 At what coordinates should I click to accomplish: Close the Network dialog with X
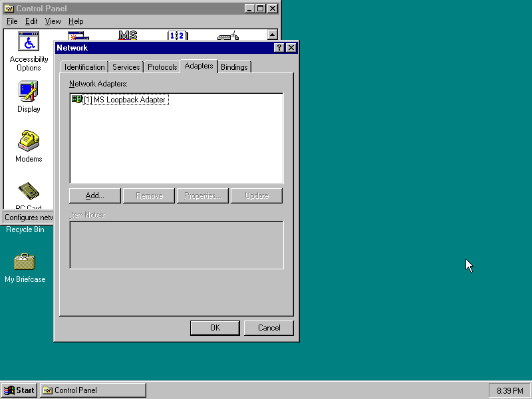point(291,48)
